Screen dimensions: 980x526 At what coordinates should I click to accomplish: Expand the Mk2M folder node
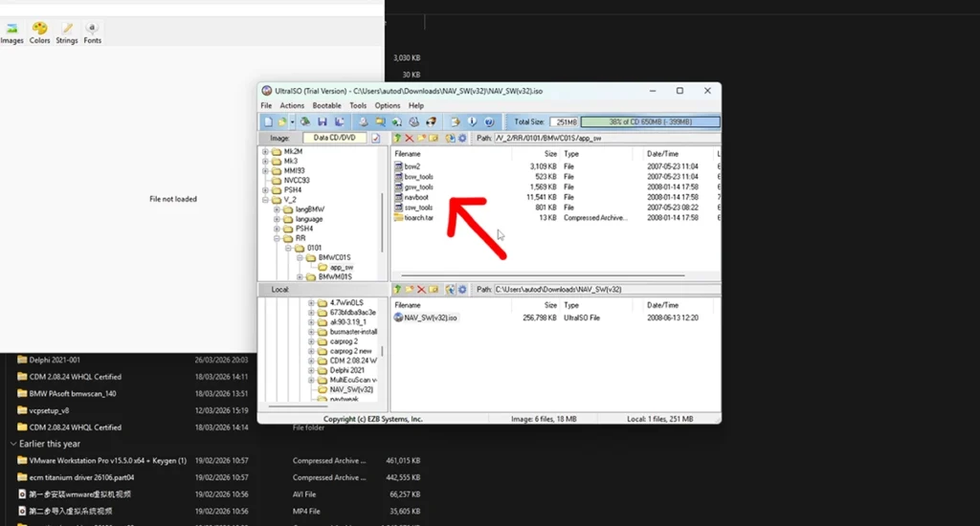click(x=265, y=152)
